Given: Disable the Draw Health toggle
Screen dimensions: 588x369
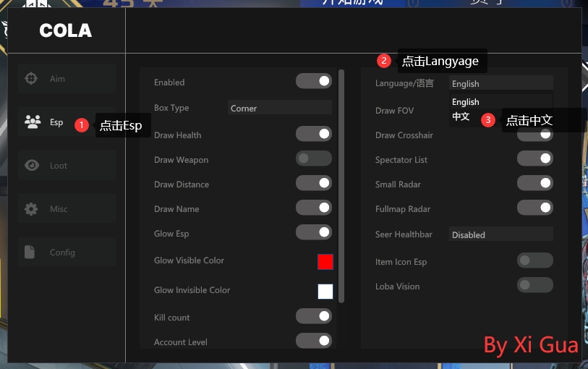Looking at the screenshot, I should (313, 134).
